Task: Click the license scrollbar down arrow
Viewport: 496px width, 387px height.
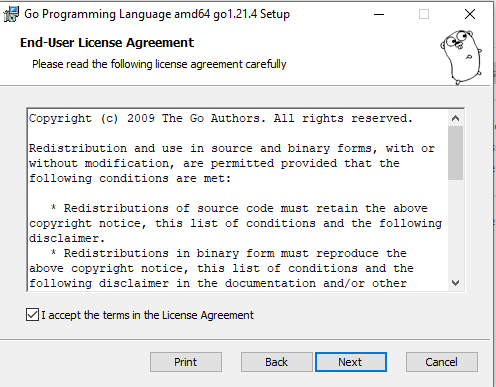Action: coord(455,283)
